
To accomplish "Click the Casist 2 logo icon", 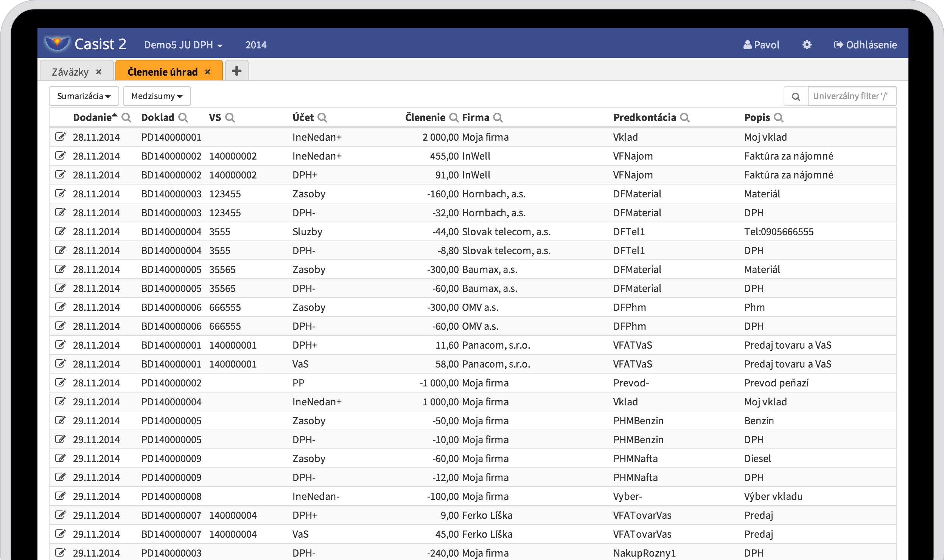I will 57,44.
